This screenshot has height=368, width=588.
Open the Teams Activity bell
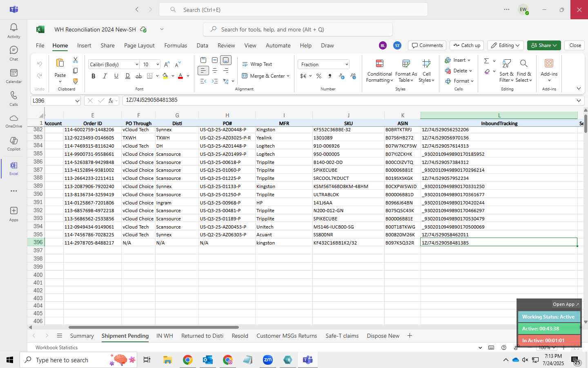[x=13, y=31]
